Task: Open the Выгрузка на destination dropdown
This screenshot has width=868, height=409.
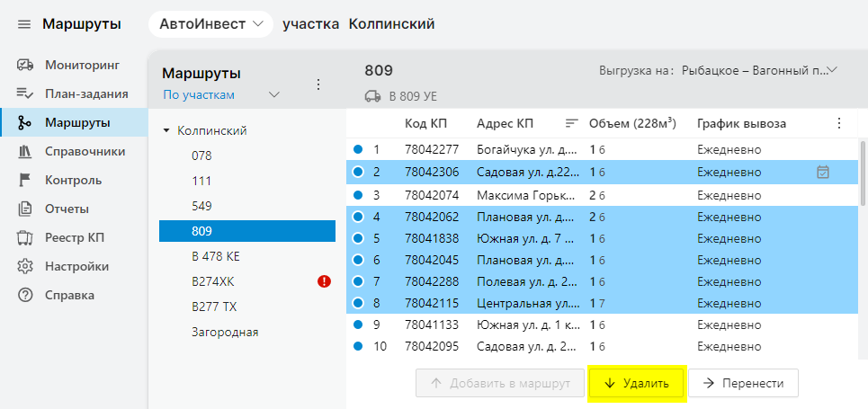Action: 831,70
